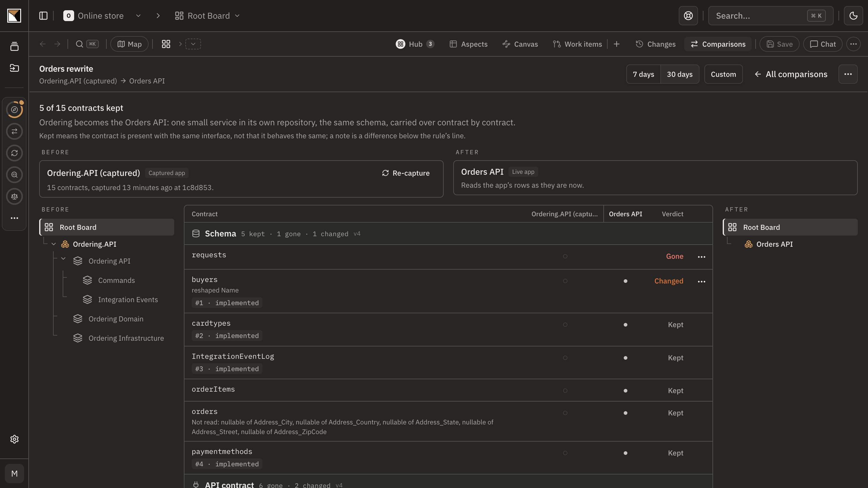The image size is (868, 488).
Task: Open the Chat panel
Action: coord(823,44)
